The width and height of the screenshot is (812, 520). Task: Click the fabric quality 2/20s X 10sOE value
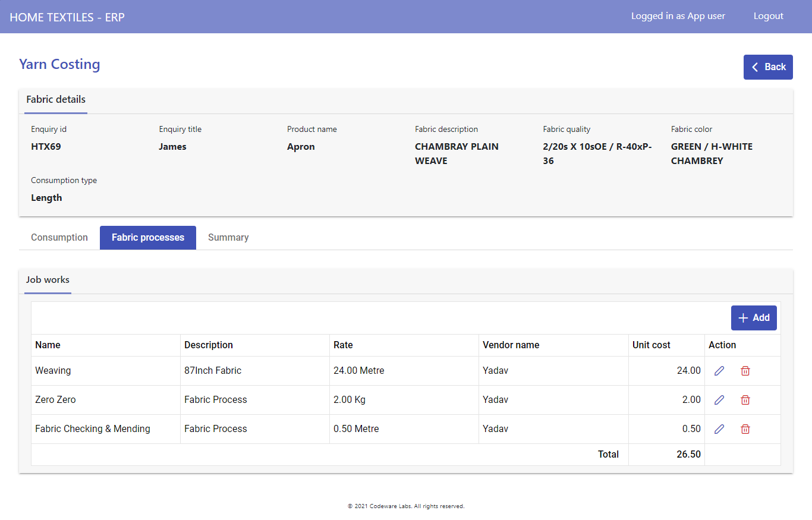[x=597, y=154]
